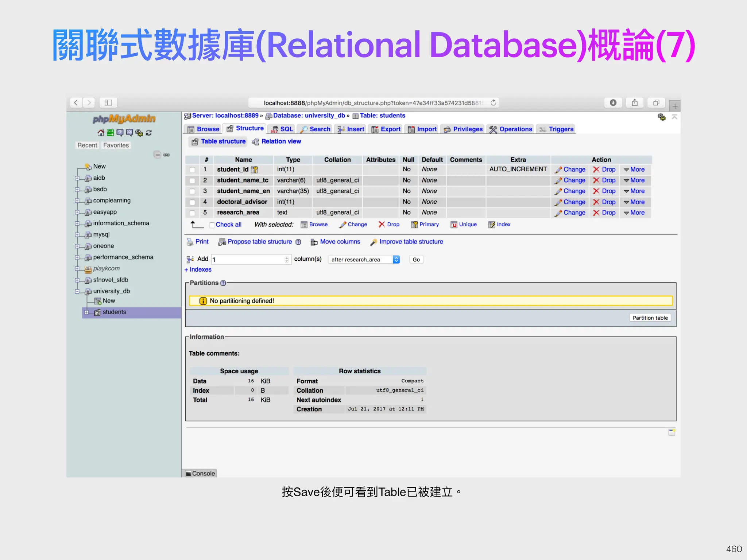Toggle the browser sidebar button
This screenshot has width=747, height=560.
click(x=108, y=102)
